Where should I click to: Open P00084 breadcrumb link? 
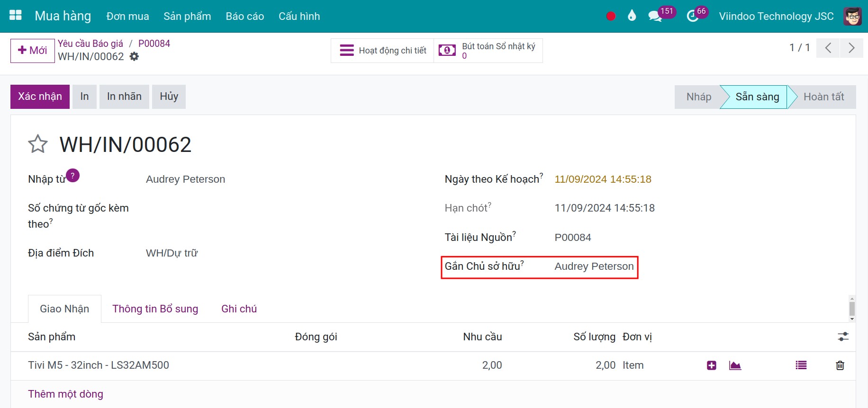[x=154, y=44]
